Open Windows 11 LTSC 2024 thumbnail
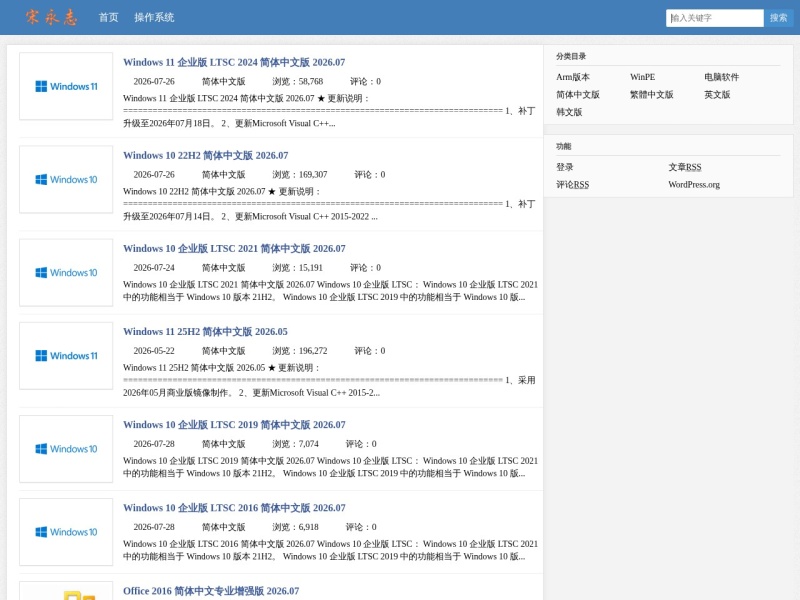 click(x=66, y=86)
